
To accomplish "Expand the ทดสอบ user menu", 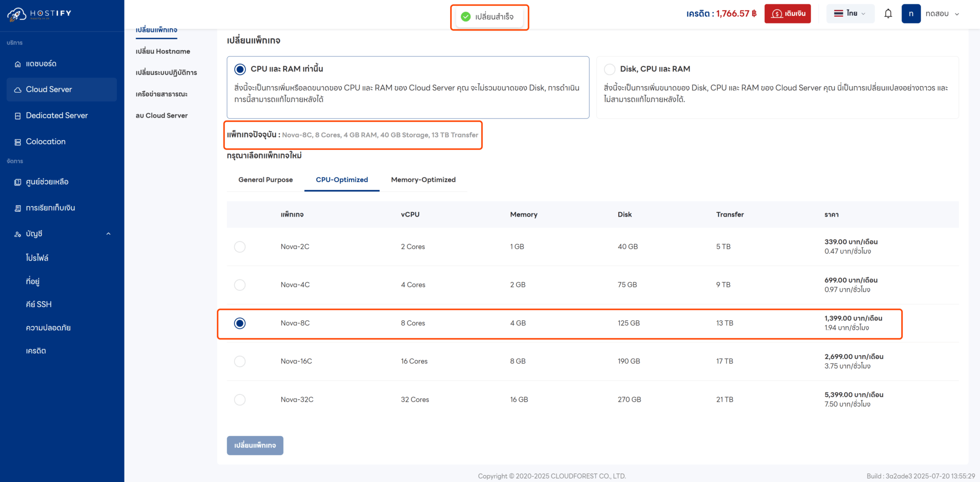I will pyautogui.click(x=942, y=13).
